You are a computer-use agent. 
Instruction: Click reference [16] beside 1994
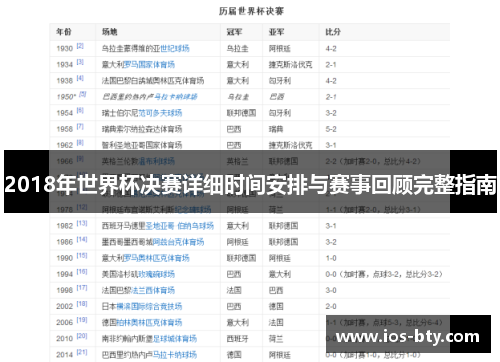click(x=82, y=272)
